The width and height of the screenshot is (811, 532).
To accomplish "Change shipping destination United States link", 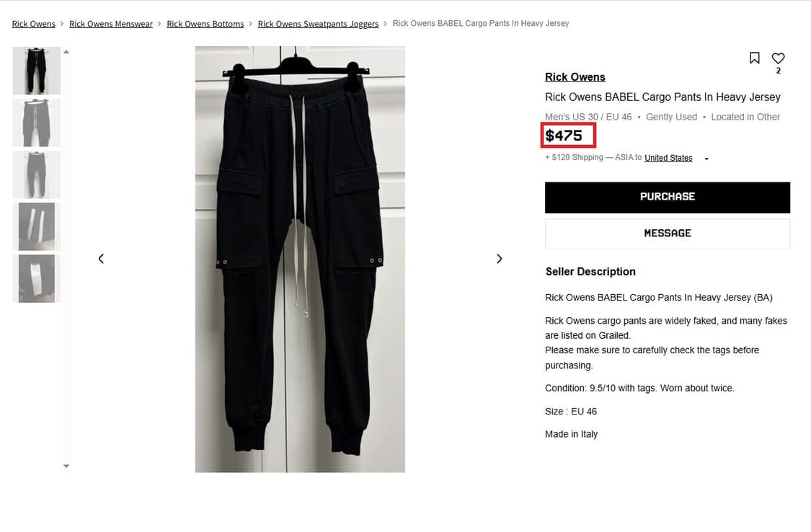I will coord(668,158).
